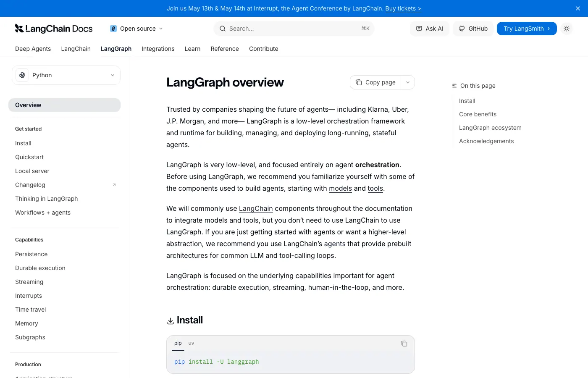Open the Local server sidebar page

tap(32, 171)
